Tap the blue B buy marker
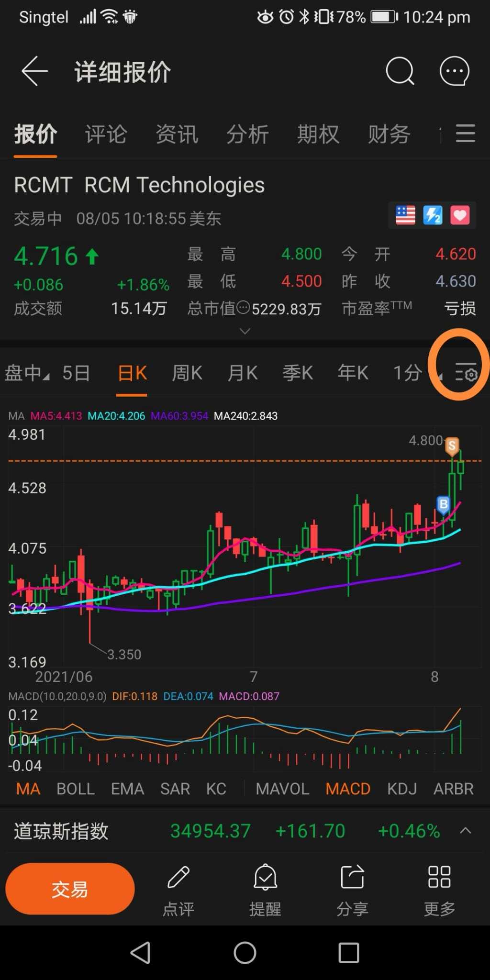Image resolution: width=490 pixels, height=980 pixels. (444, 505)
